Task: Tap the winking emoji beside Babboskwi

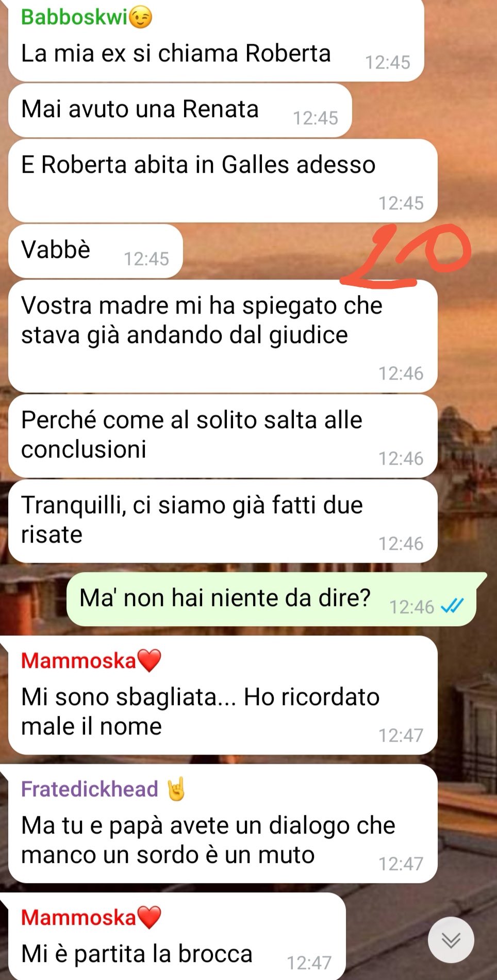Action: pyautogui.click(x=141, y=18)
